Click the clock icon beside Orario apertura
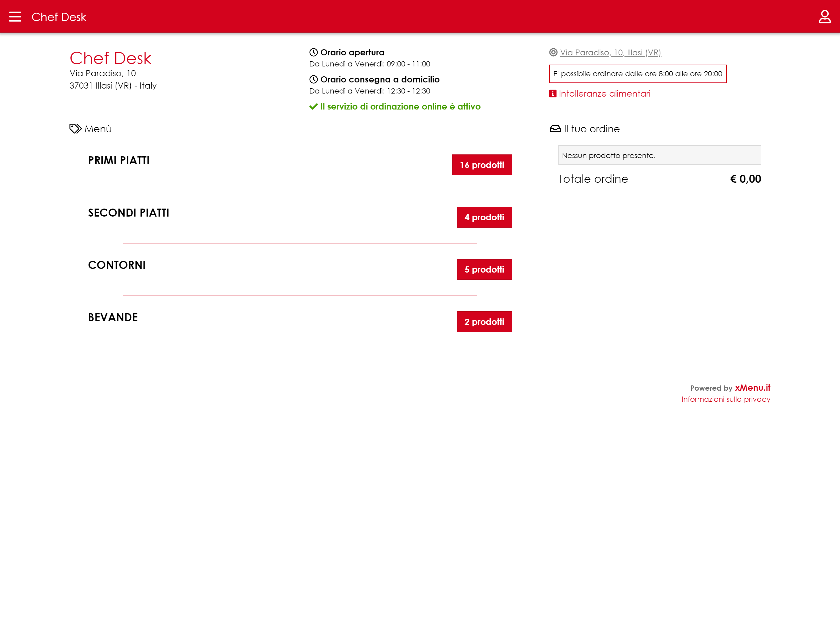This screenshot has height=630, width=840. (x=313, y=52)
